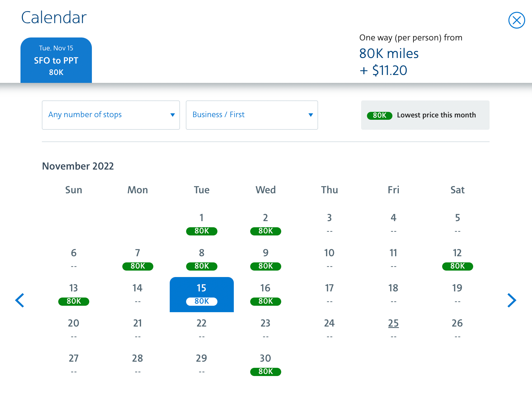
Task: Select Wednesday November 9
Action: click(x=265, y=259)
